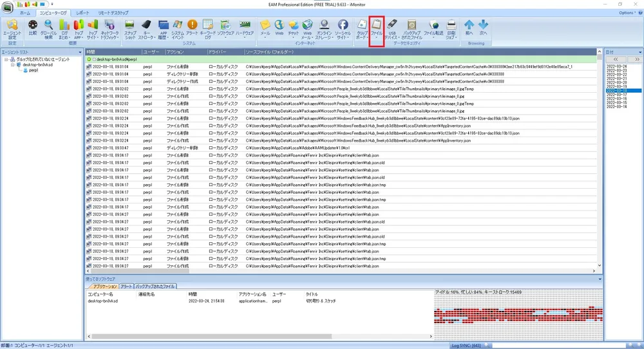Open ネットワークトラフィック icon
This screenshot has width=644, height=349.
109,29
